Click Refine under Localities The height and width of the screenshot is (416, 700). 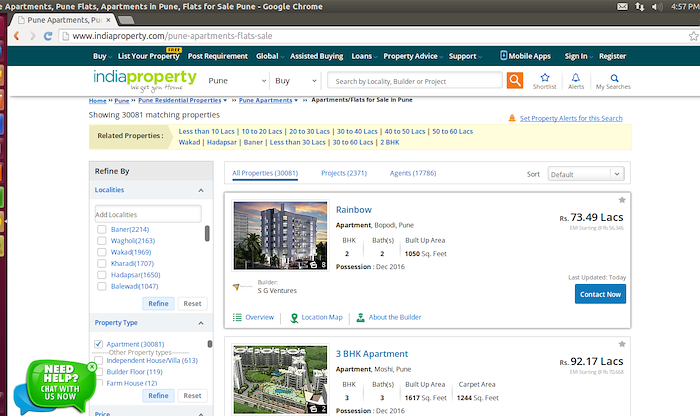pyautogui.click(x=158, y=304)
